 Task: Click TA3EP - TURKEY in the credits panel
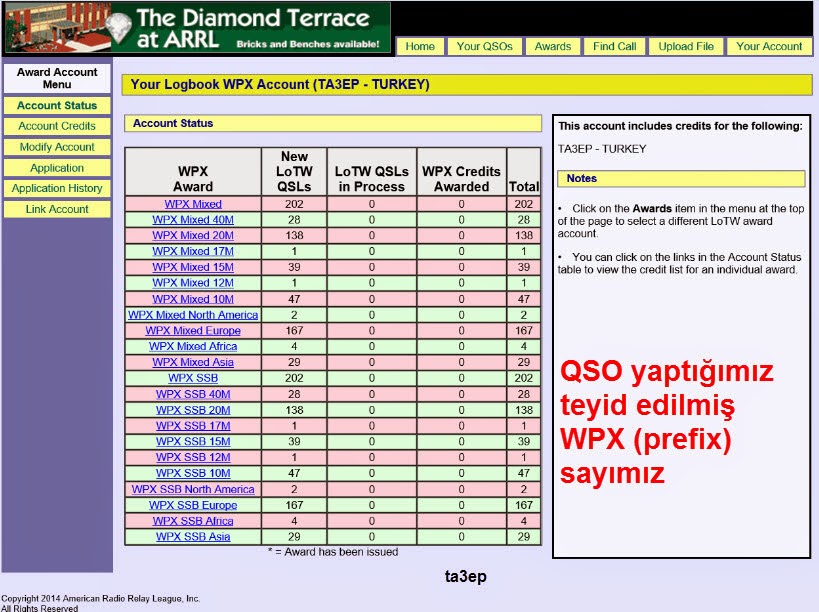pos(602,149)
